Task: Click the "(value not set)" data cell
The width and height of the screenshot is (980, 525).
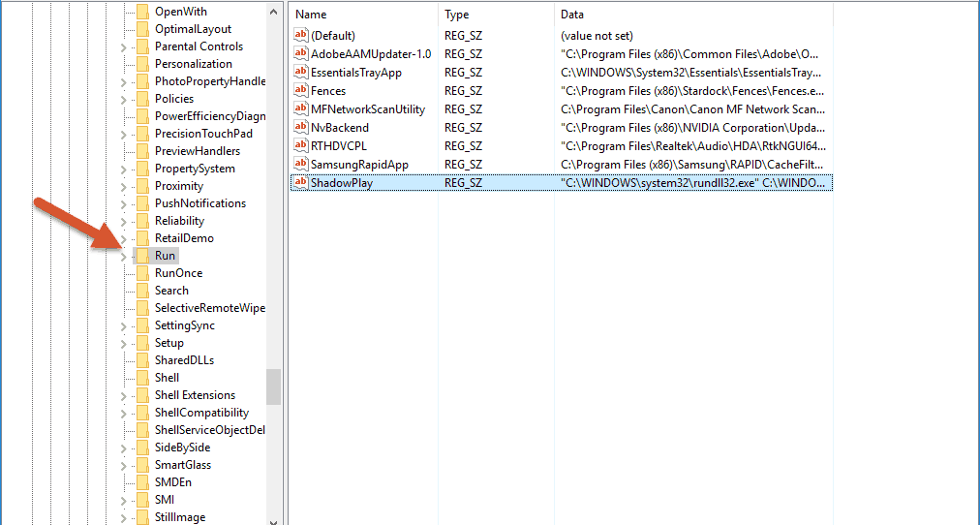Action: tap(597, 36)
